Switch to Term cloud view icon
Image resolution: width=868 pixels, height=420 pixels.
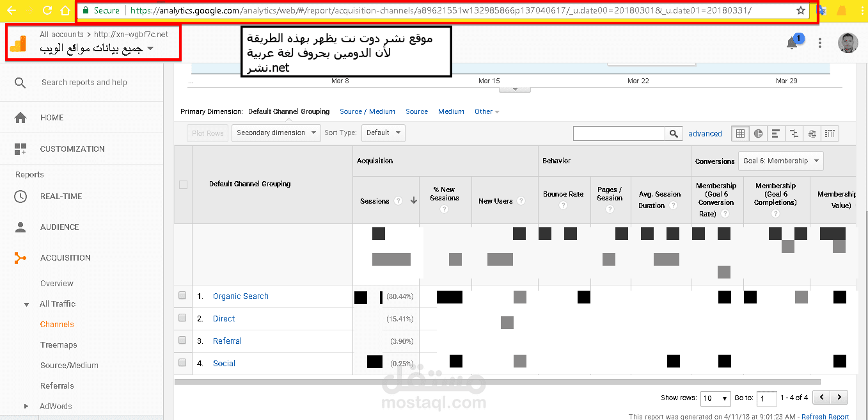[x=812, y=133]
